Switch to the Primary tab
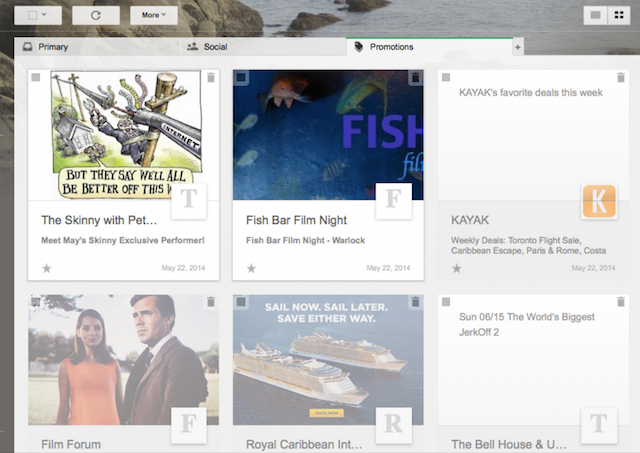 pos(97,47)
